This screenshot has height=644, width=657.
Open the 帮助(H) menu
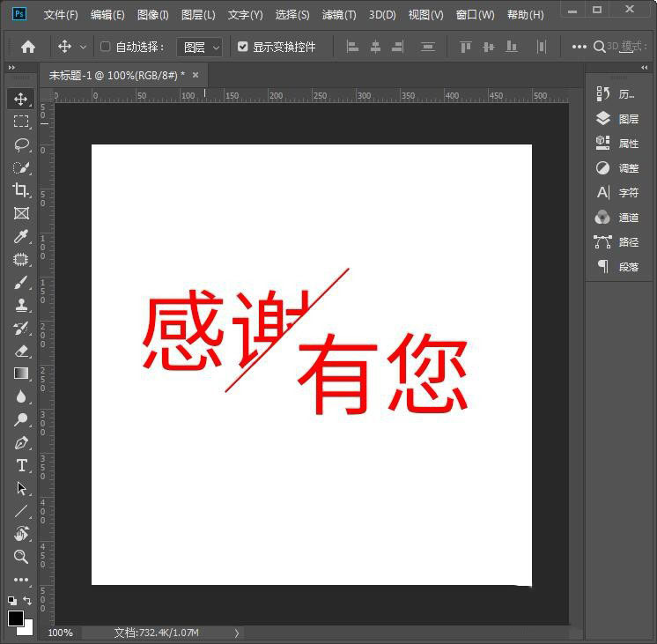526,15
